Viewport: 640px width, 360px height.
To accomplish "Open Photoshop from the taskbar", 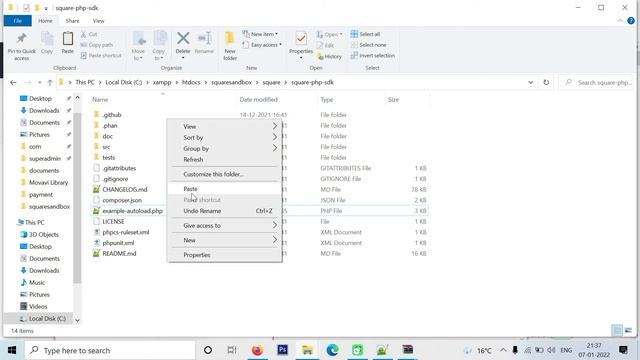I will click(x=282, y=350).
